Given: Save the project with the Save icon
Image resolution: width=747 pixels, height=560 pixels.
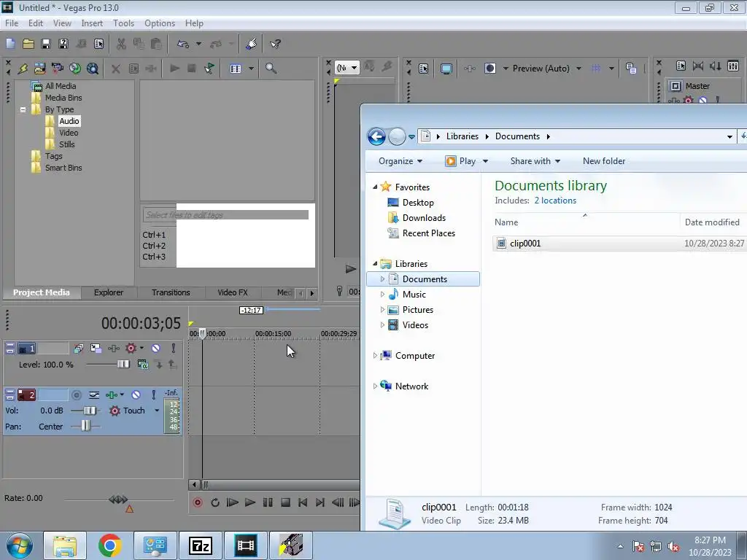Looking at the screenshot, I should 46,44.
